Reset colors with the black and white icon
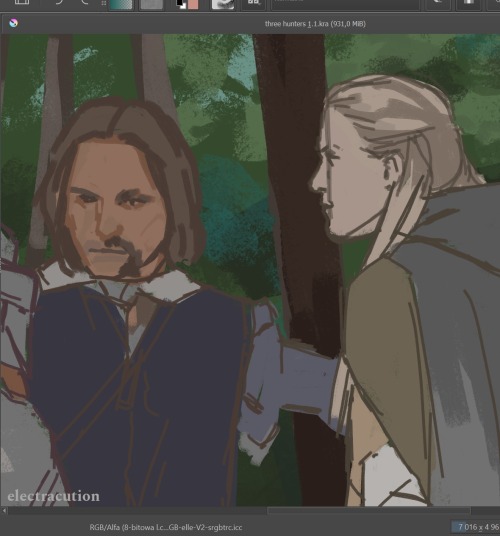The height and width of the screenshot is (536, 500). [x=181, y=4]
